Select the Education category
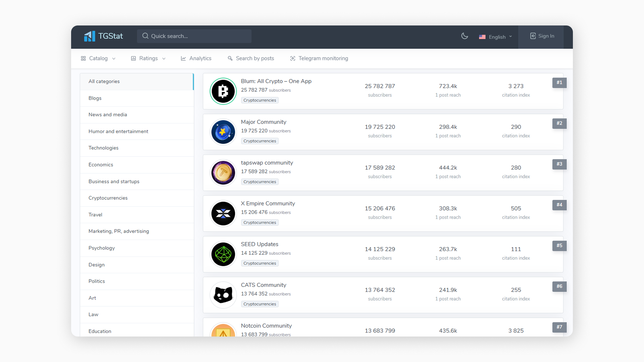 point(137,330)
